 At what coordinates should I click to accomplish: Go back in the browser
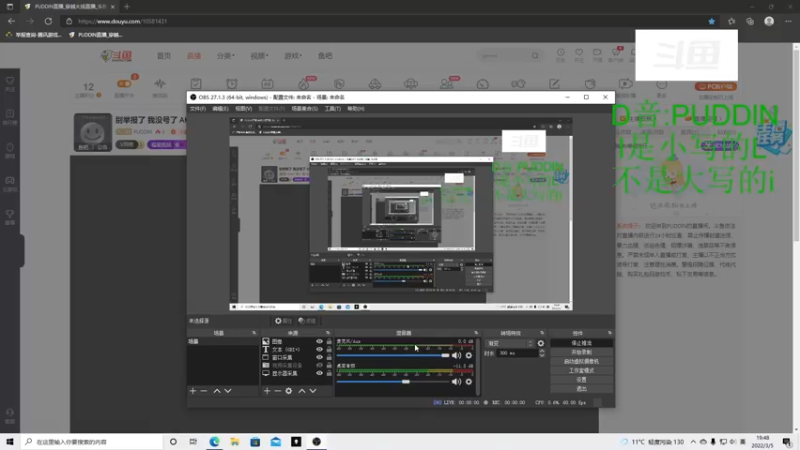[11, 21]
